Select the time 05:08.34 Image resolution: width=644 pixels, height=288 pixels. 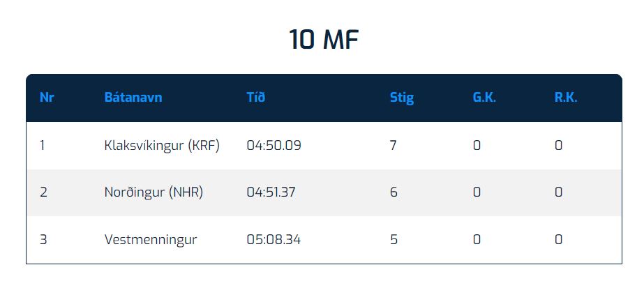coord(274,240)
